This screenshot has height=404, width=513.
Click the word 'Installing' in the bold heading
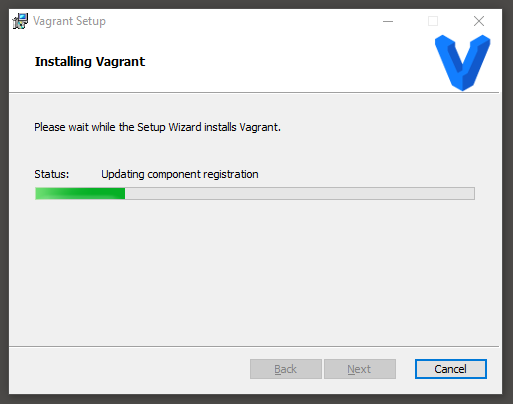63,62
